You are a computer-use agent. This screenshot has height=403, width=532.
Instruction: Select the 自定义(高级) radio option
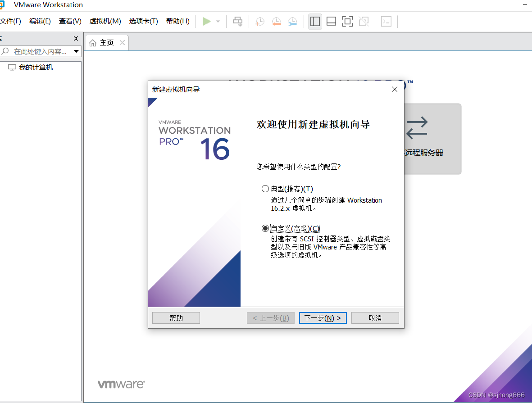[x=265, y=228]
